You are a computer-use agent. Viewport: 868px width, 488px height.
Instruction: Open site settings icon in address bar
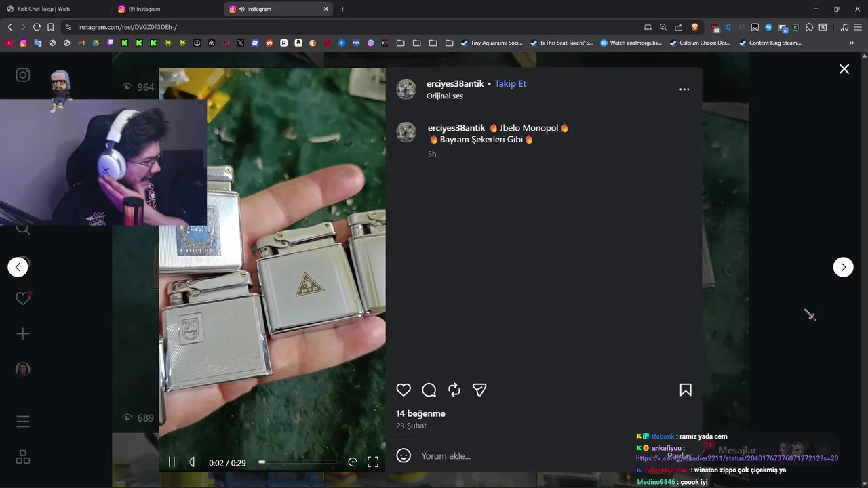(68, 27)
